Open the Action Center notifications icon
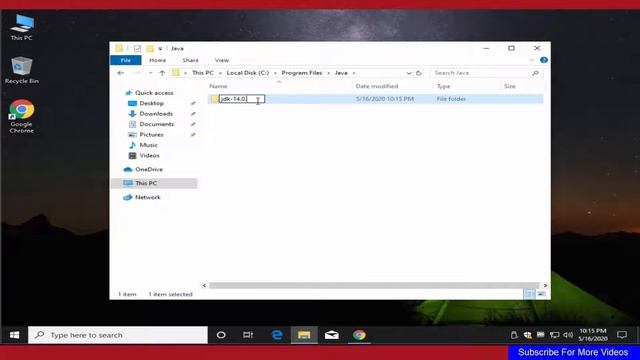Viewport: 640px width, 360px height. coord(622,335)
